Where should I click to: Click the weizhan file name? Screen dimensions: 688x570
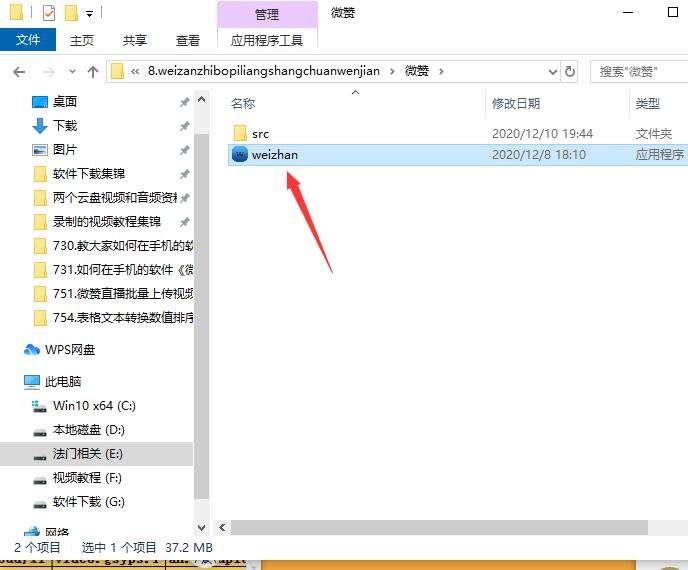pyautogui.click(x=275, y=155)
